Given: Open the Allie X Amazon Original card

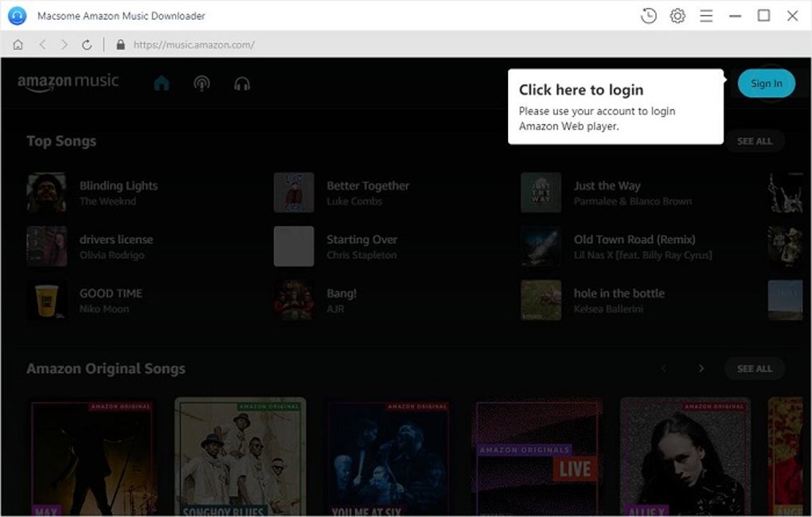Looking at the screenshot, I should point(685,457).
